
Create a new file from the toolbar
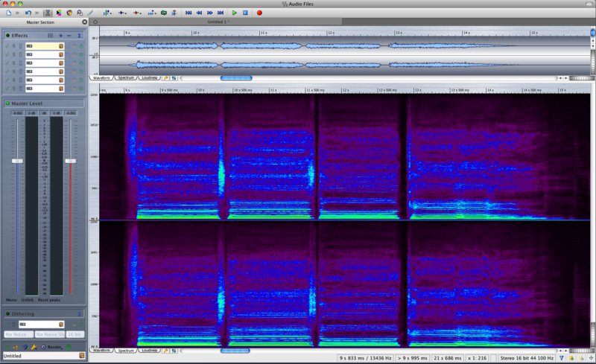click(x=8, y=13)
